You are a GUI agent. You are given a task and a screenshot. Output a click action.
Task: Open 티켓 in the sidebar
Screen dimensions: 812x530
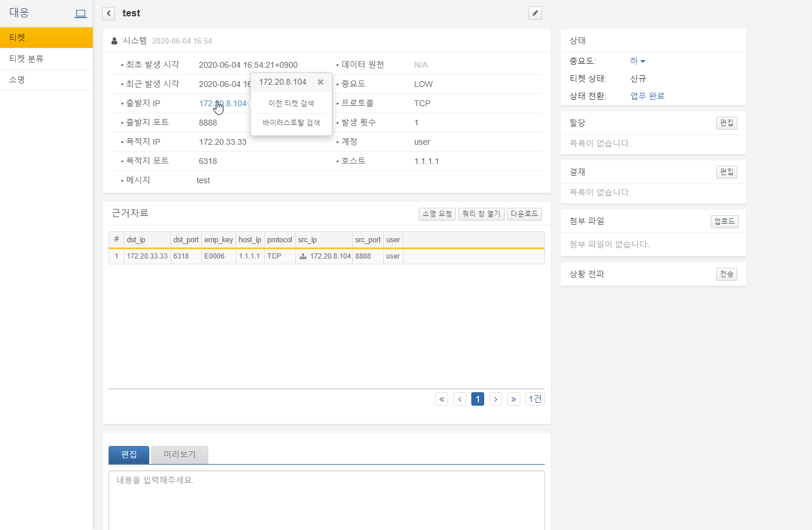[x=46, y=37]
